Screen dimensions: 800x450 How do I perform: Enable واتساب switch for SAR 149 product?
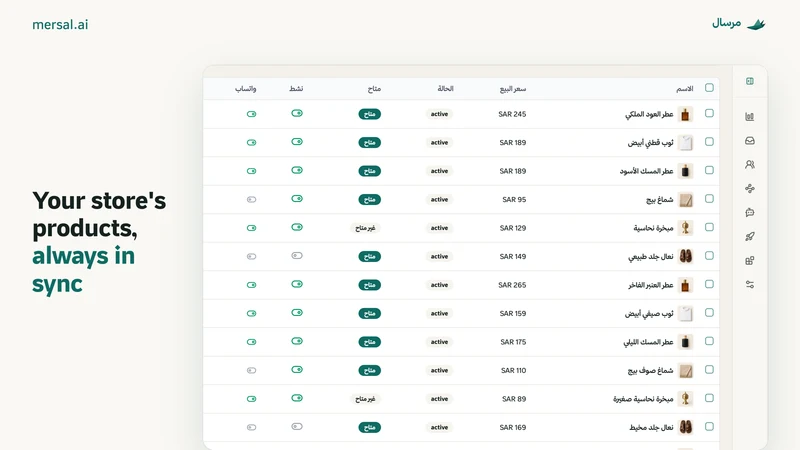pos(252,257)
